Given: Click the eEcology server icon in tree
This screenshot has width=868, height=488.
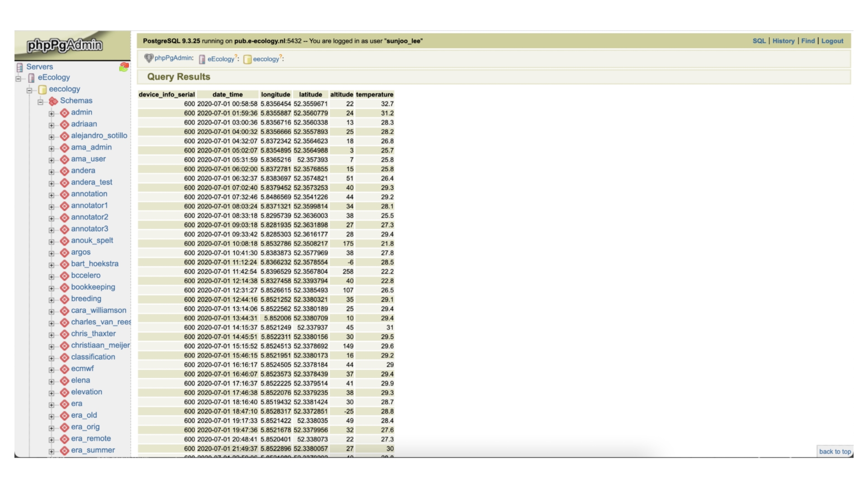Looking at the screenshot, I should click(31, 78).
